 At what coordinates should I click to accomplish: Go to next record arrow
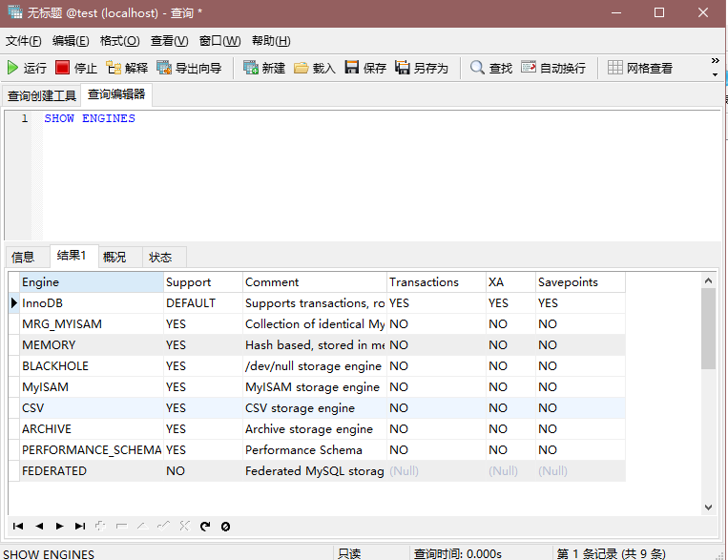(59, 526)
